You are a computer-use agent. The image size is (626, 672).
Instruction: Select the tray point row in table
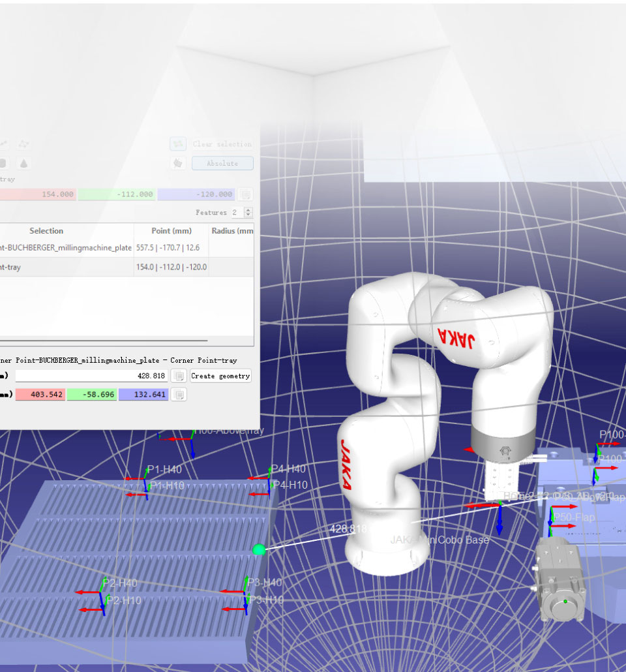tap(65, 267)
